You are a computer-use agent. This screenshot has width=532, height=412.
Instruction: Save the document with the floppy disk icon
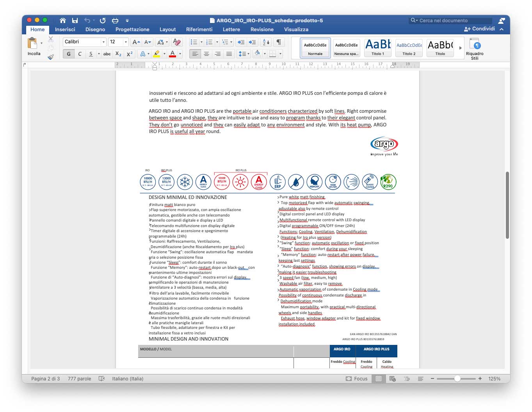75,20
